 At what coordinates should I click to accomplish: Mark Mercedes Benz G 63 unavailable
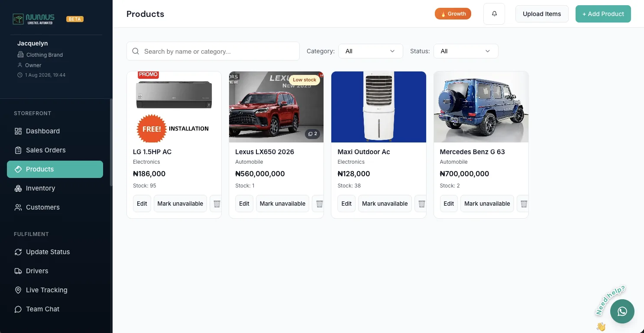487,204
